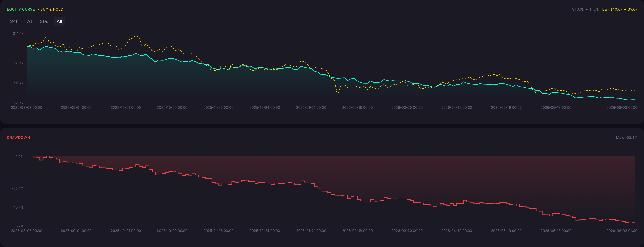Click 2026-02-18 00:00 on the drawdown chart axis
Viewport: 644px width, 247px height.
[358, 231]
